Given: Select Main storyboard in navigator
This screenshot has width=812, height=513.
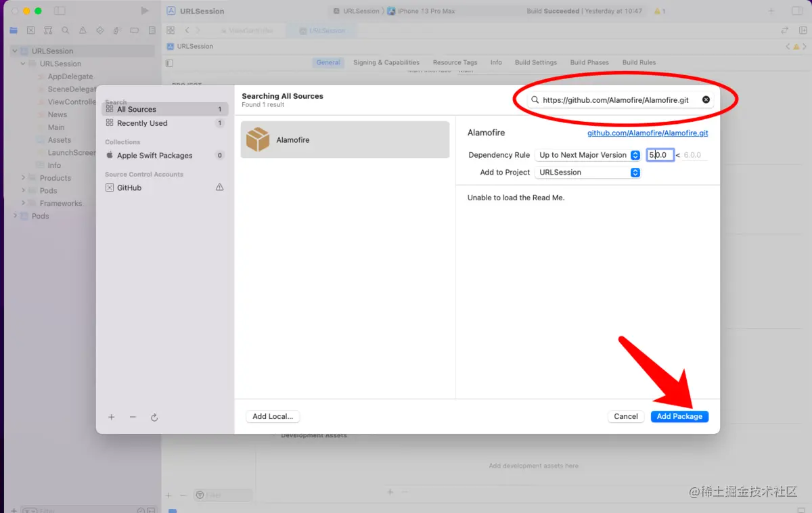Looking at the screenshot, I should click(x=56, y=127).
